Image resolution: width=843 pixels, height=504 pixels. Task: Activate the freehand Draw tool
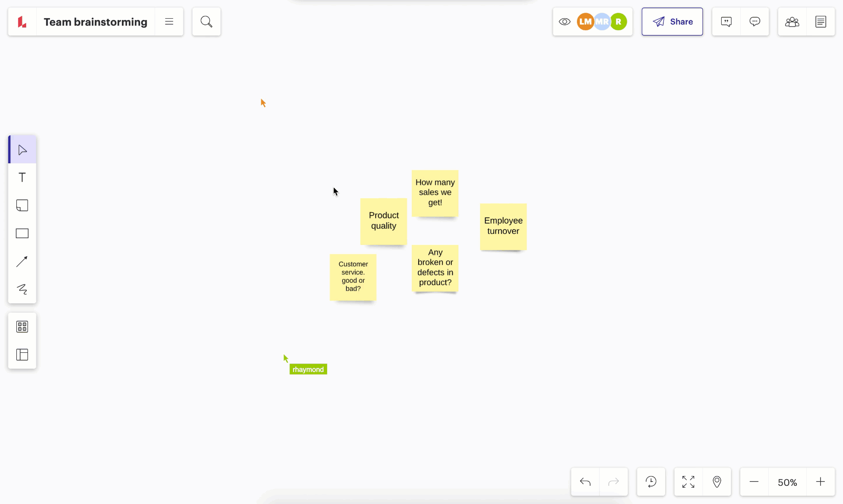point(22,289)
